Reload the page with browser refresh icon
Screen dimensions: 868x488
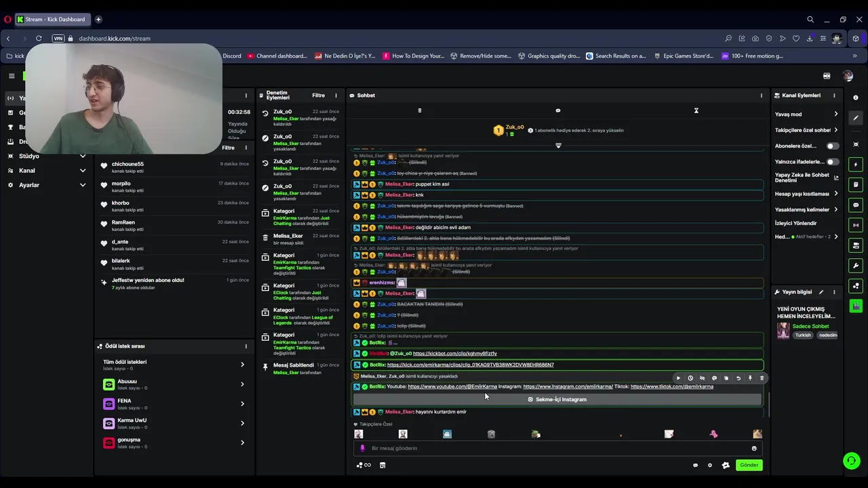click(x=39, y=39)
